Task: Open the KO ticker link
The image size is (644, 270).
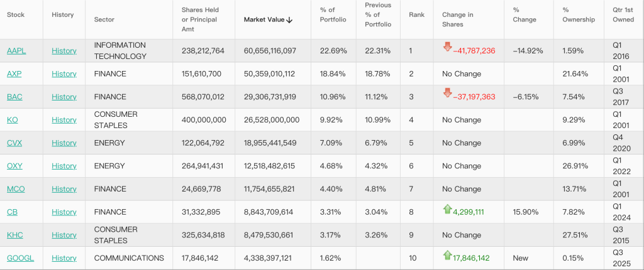Action: [x=12, y=120]
